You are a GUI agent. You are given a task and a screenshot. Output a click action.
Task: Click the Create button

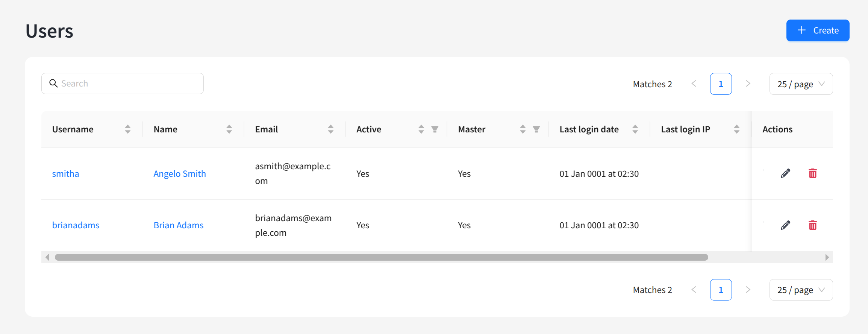click(818, 30)
